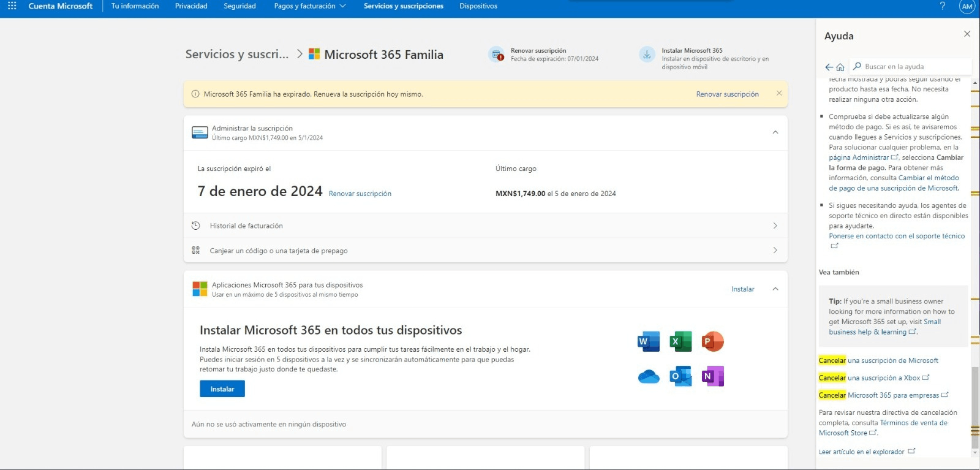Click the Historial de facturación text
The image size is (980, 470).
point(246,226)
